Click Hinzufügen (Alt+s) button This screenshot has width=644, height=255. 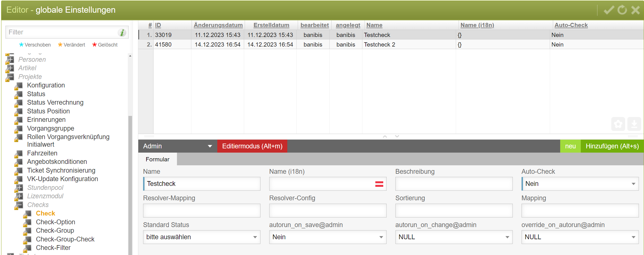(x=612, y=146)
